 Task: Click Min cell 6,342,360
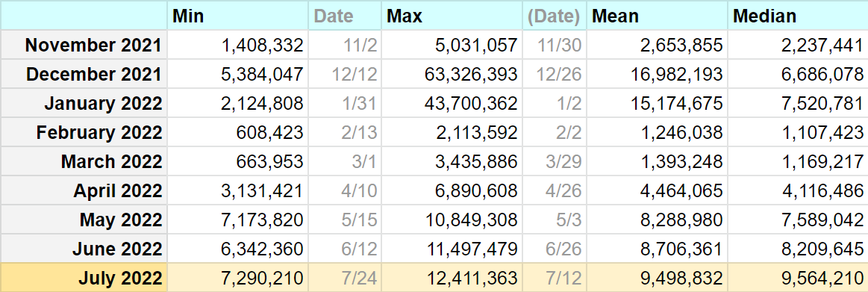click(x=237, y=249)
